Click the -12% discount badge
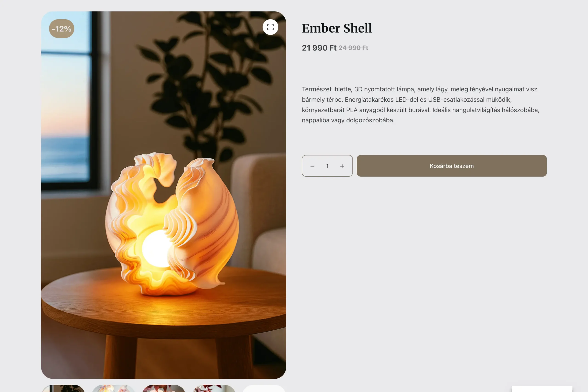This screenshot has width=588, height=392. (62, 29)
